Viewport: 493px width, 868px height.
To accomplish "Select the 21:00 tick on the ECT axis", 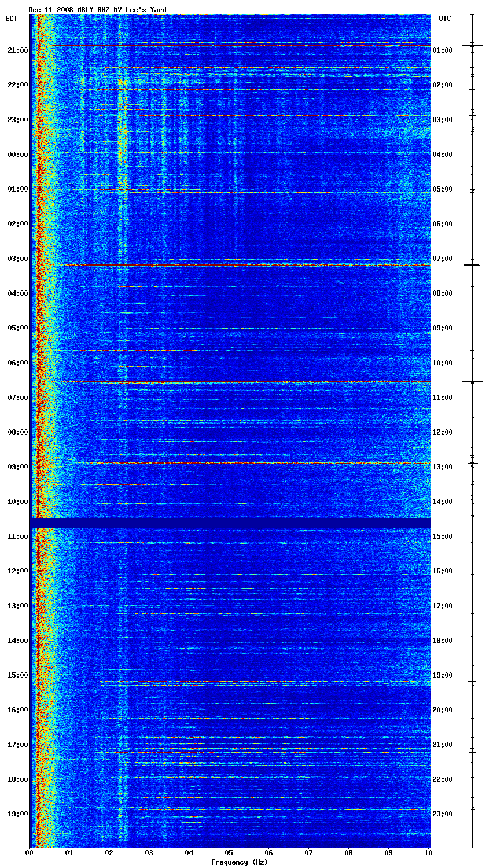I will coord(17,50).
